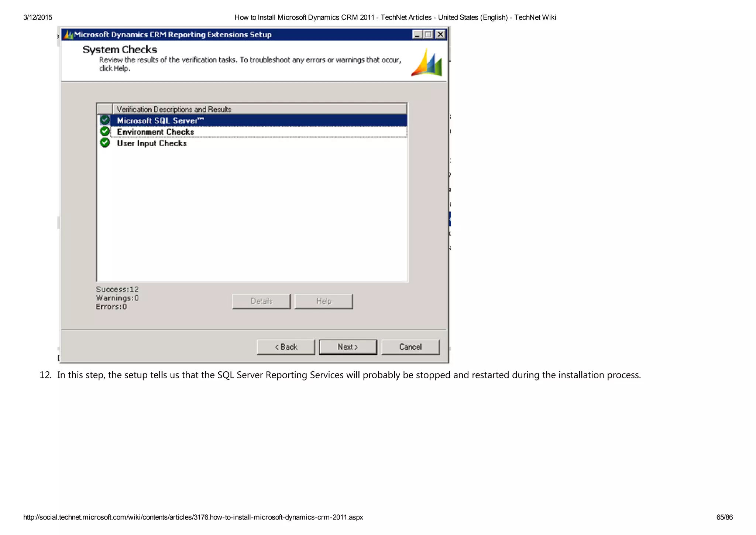The height and width of the screenshot is (535, 756).
Task: Click the Next button
Action: coord(348,347)
